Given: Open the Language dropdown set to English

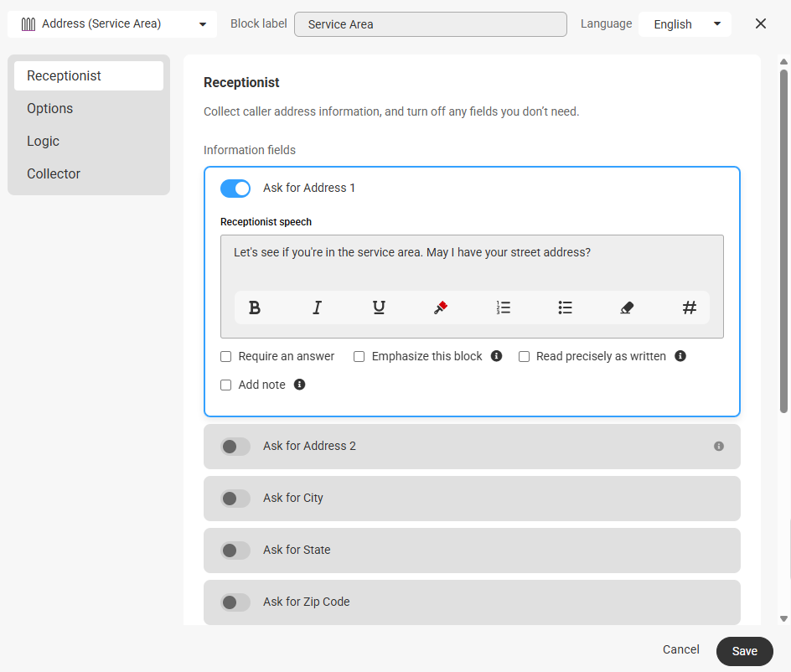Looking at the screenshot, I should point(685,24).
